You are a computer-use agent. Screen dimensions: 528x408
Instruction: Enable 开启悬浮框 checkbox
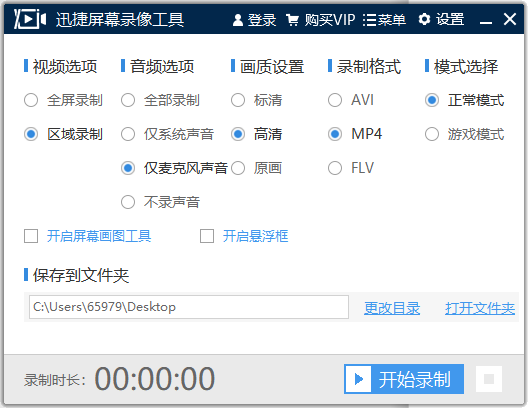207,236
